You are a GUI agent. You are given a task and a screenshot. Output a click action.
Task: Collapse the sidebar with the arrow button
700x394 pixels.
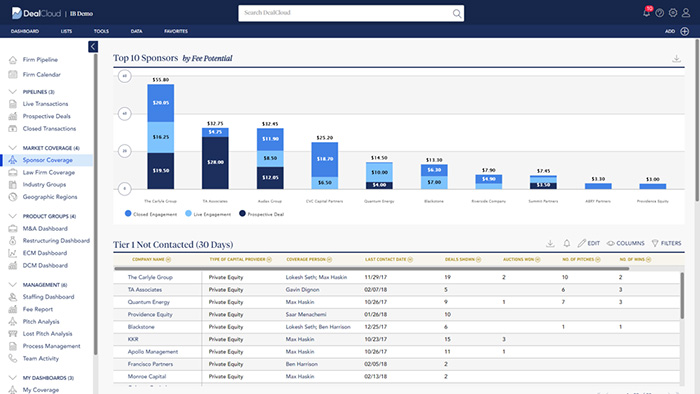(93, 46)
